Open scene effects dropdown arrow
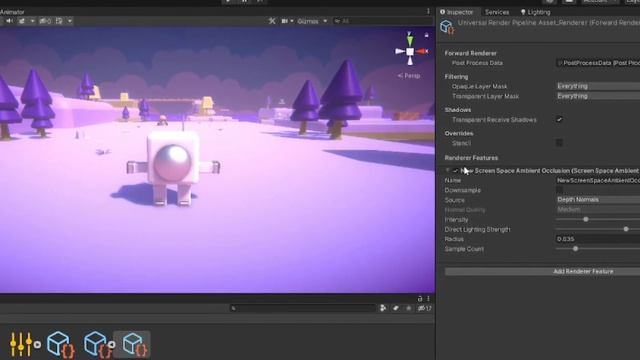Image resolution: width=640 pixels, height=360 pixels. click(x=32, y=21)
